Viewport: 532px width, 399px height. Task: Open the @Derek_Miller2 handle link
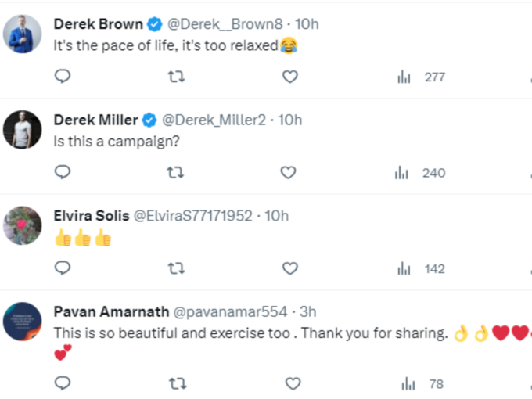tap(214, 120)
